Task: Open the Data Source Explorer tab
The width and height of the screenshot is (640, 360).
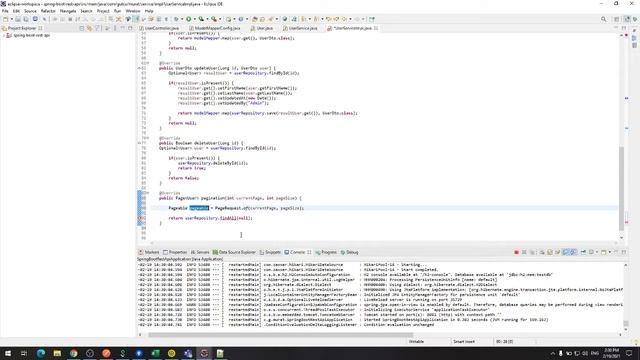Action: point(234,252)
